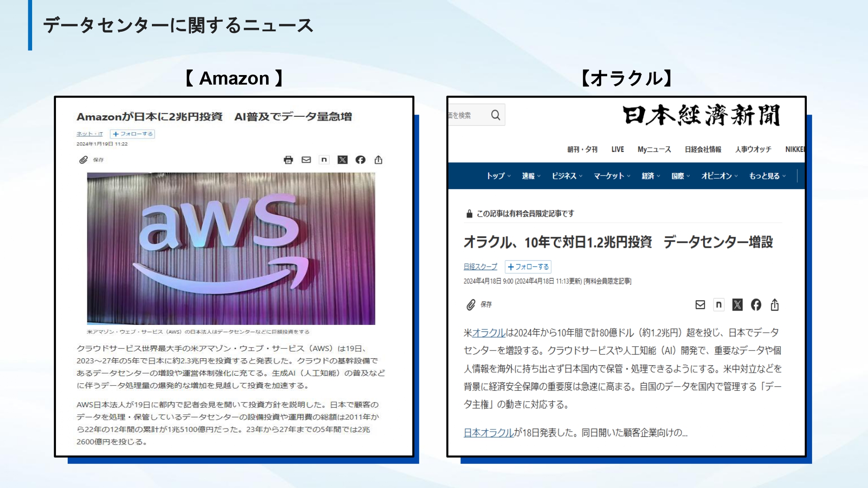The height and width of the screenshot is (488, 868).
Task: Expand the 経済 navigation dropdown
Action: coord(651,176)
